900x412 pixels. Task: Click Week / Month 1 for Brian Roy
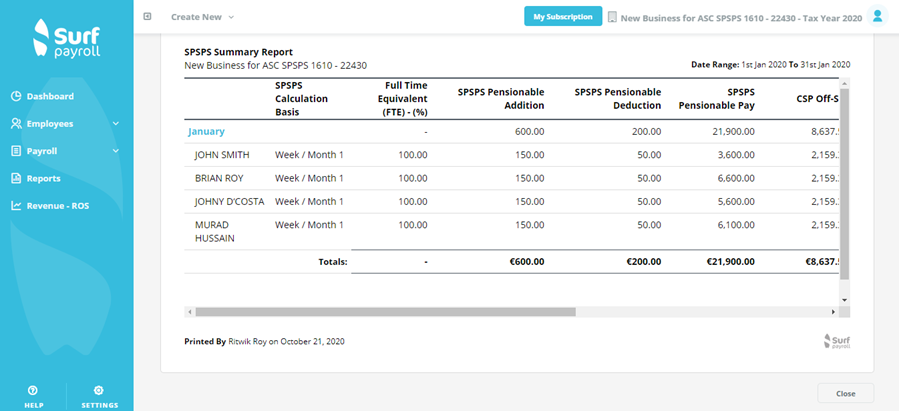tap(309, 178)
